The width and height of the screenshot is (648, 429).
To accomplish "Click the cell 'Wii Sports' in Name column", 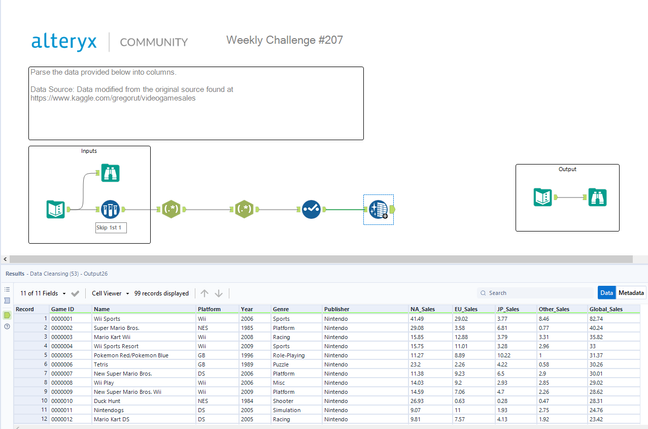I will [x=144, y=319].
